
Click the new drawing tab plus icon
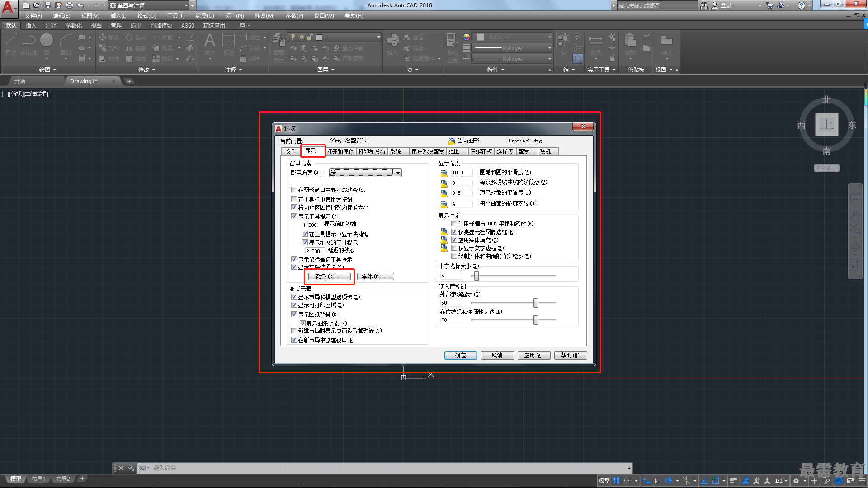pyautogui.click(x=129, y=81)
